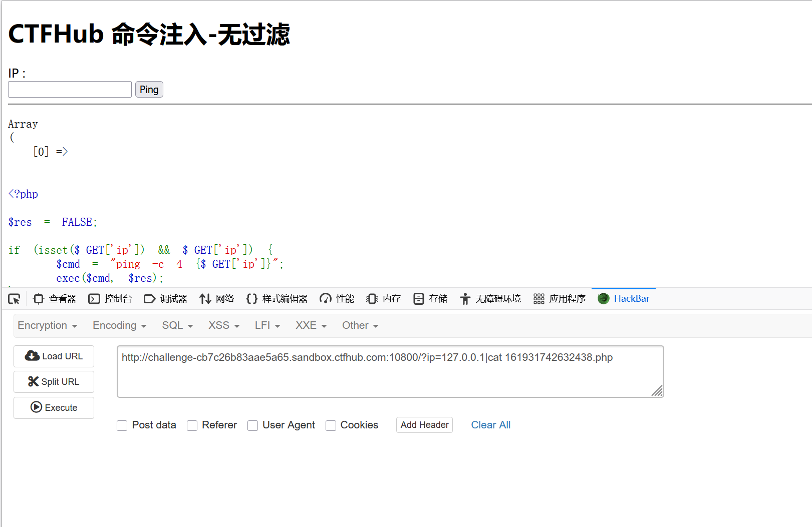Click the '$res = FALSE;' code line

pyautogui.click(x=53, y=222)
